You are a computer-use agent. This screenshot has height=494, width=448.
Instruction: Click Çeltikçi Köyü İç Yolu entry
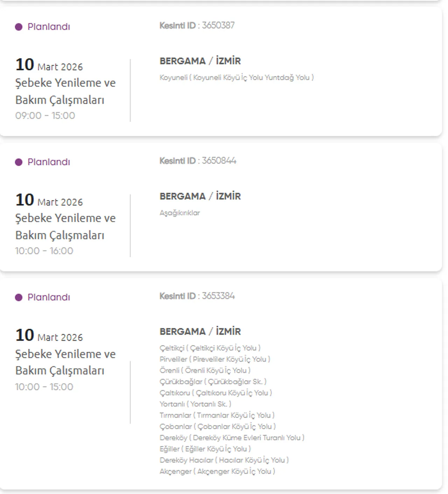pyautogui.click(x=210, y=348)
